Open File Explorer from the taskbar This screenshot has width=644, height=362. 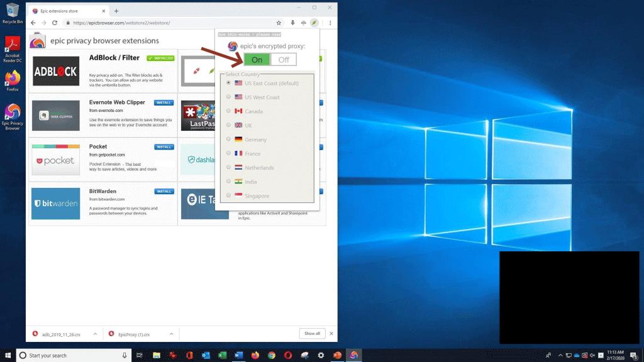(157, 356)
